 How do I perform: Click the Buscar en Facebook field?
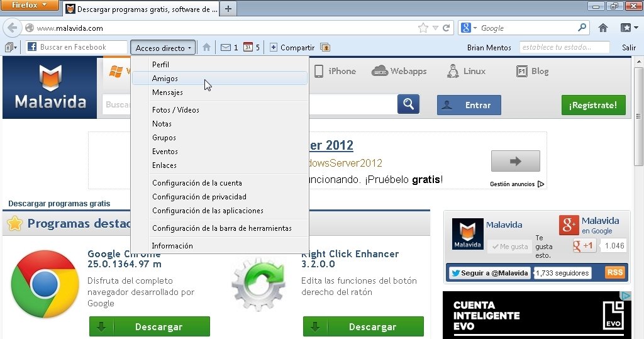(x=76, y=47)
